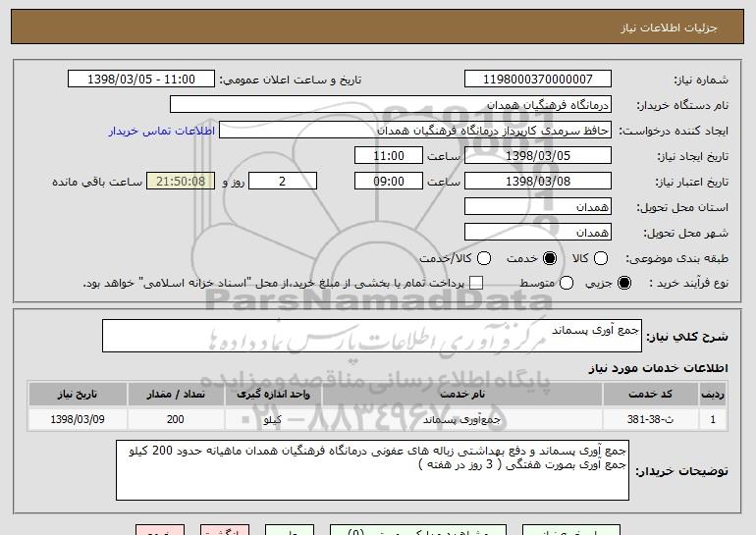This screenshot has width=756, height=535.
Task: Click the creation time field 11:00
Action: coord(389,156)
